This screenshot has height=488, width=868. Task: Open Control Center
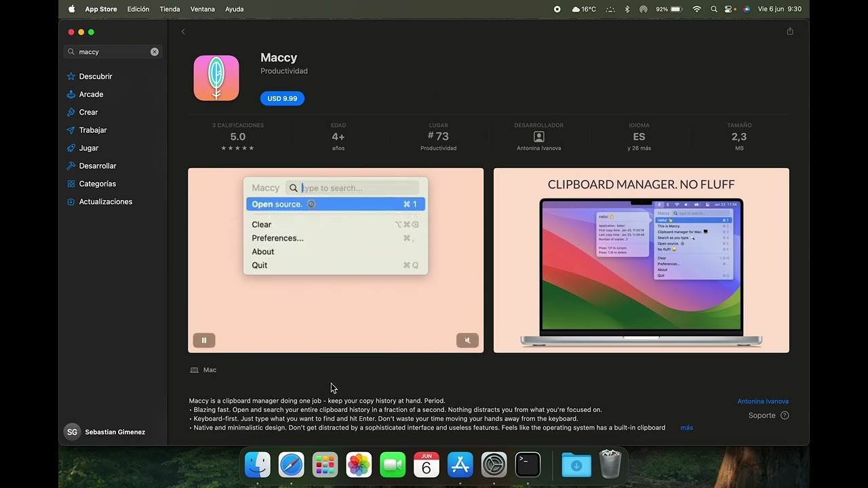click(730, 9)
